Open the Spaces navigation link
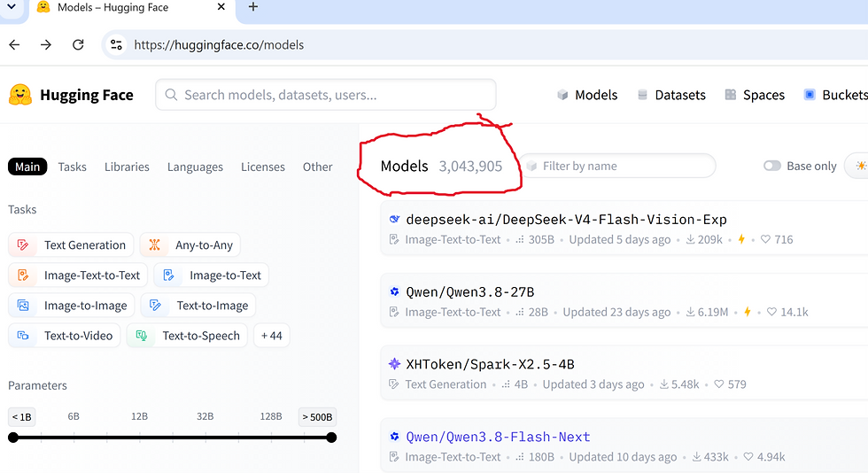The width and height of the screenshot is (868, 473). point(755,95)
